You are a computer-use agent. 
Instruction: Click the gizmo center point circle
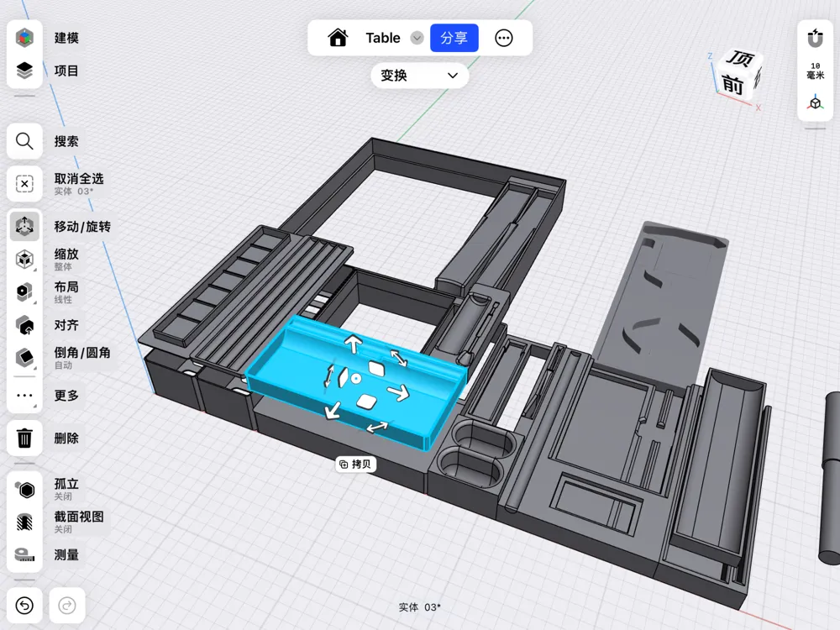tap(355, 380)
